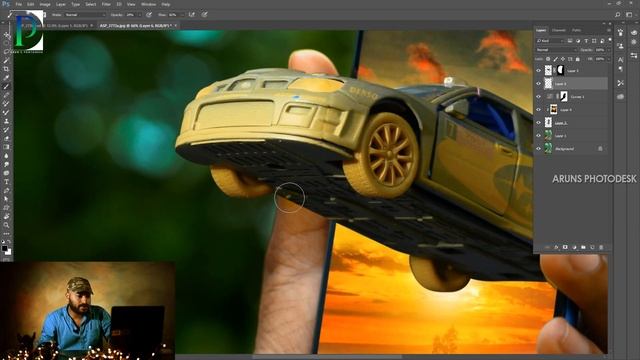
Task: Toggle the eye of layer above Layer 1
Action: click(x=538, y=123)
